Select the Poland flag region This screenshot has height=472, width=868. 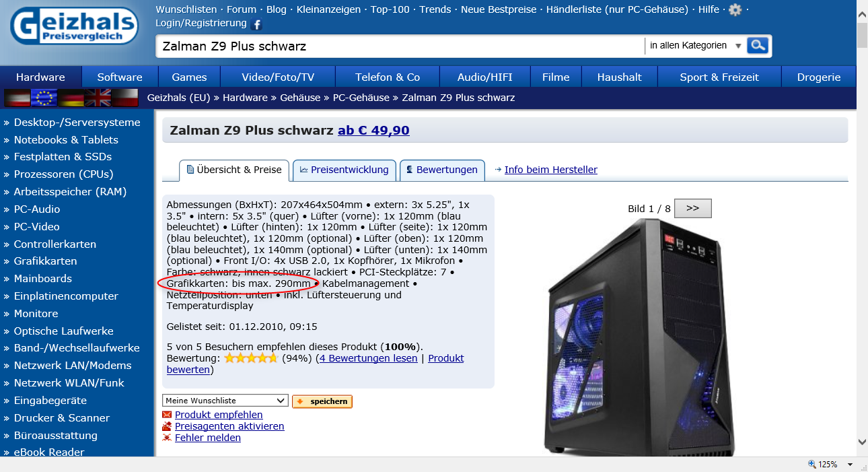[x=124, y=98]
